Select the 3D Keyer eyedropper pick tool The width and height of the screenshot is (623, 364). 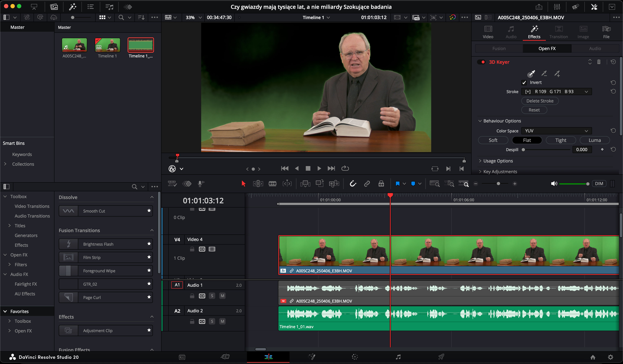(531, 73)
